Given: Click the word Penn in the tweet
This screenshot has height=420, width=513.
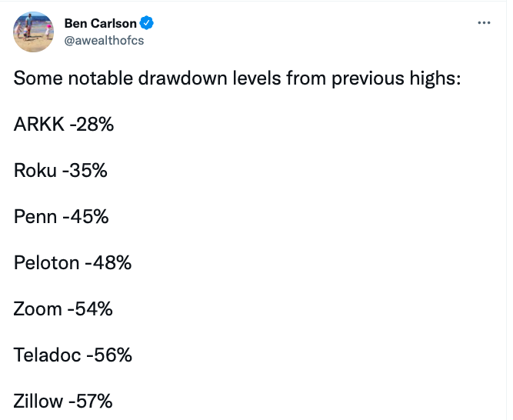Looking at the screenshot, I should click(x=35, y=217).
